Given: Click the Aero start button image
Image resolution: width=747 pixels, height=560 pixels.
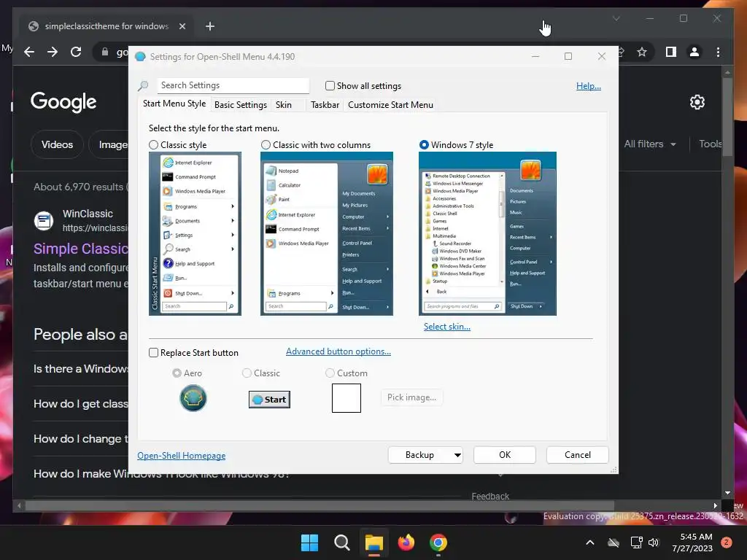Looking at the screenshot, I should coord(193,398).
